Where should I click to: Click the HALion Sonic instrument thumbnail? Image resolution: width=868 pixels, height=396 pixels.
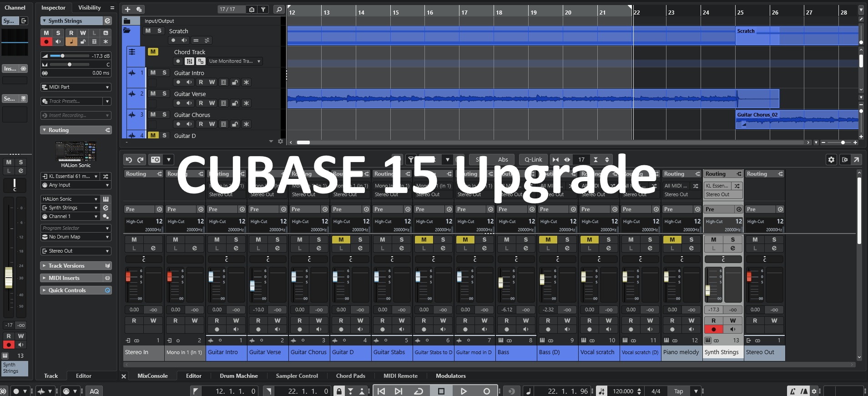point(76,151)
